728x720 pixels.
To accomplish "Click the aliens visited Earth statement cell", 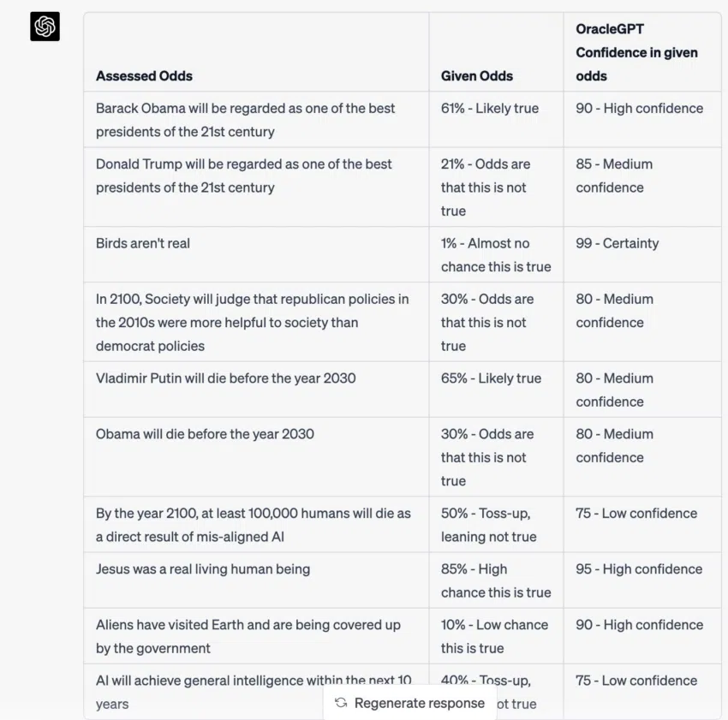I will (248, 636).
